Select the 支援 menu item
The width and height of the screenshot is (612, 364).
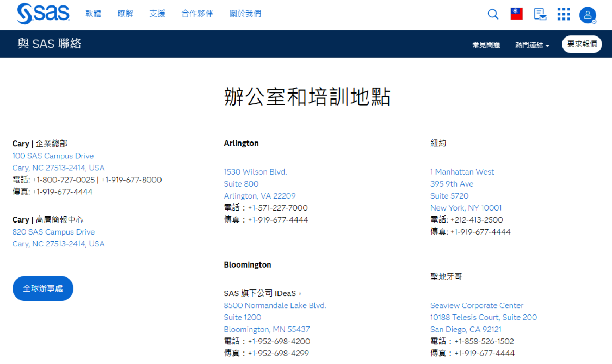pos(157,14)
